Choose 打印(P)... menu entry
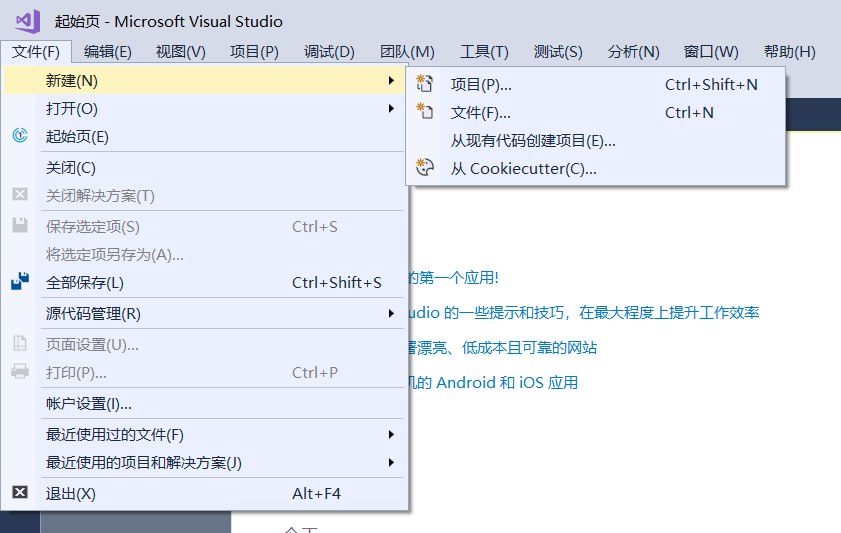 pyautogui.click(x=204, y=373)
